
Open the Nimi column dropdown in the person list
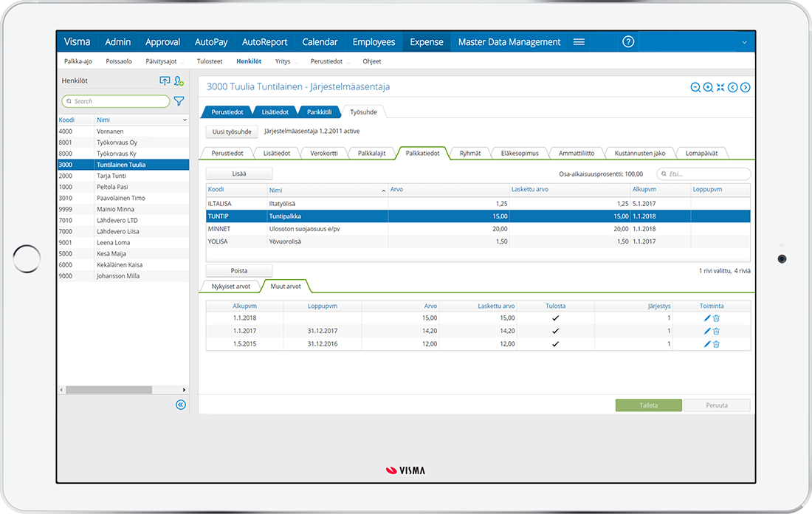click(185, 119)
